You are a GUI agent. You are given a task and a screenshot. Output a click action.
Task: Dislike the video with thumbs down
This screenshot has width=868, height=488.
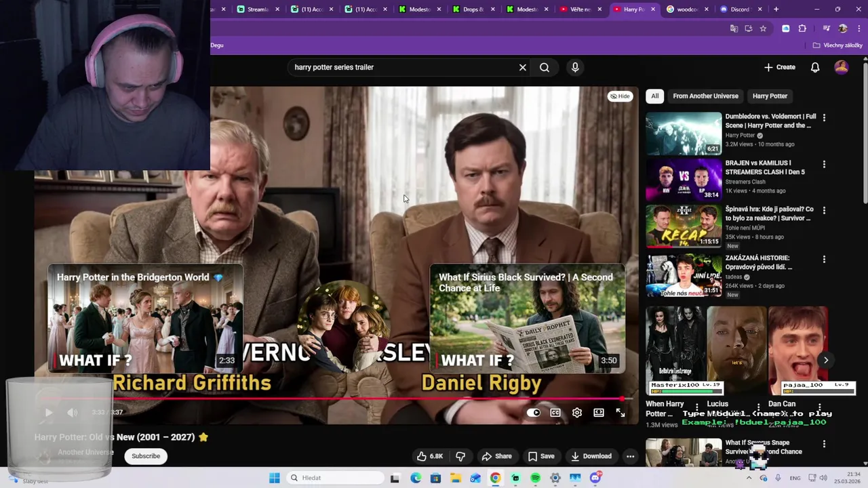click(460, 456)
